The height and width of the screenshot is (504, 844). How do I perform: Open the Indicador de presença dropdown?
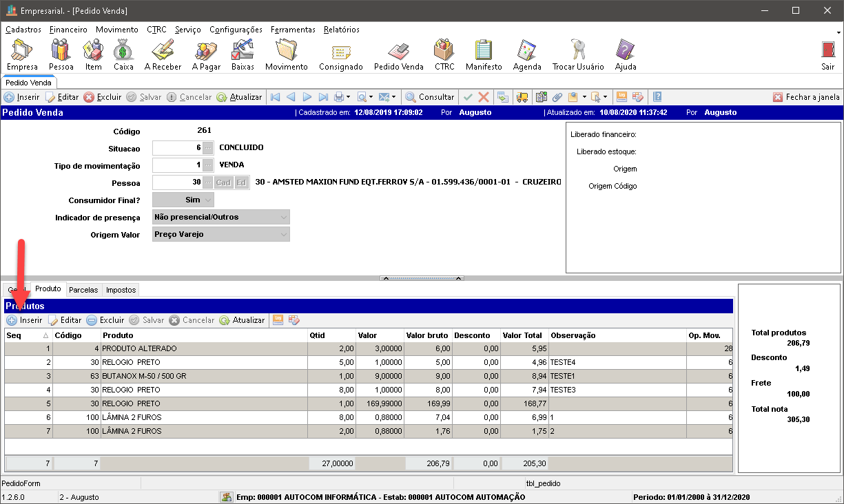(283, 217)
